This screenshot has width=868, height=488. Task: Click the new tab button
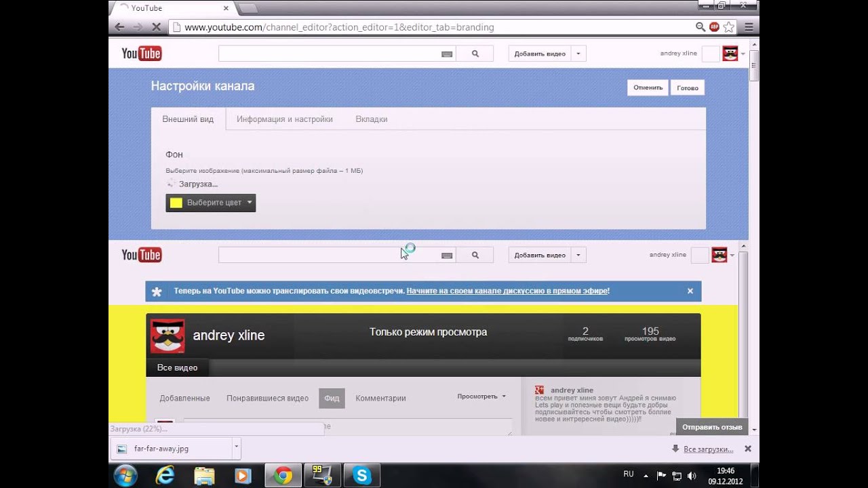pyautogui.click(x=248, y=8)
